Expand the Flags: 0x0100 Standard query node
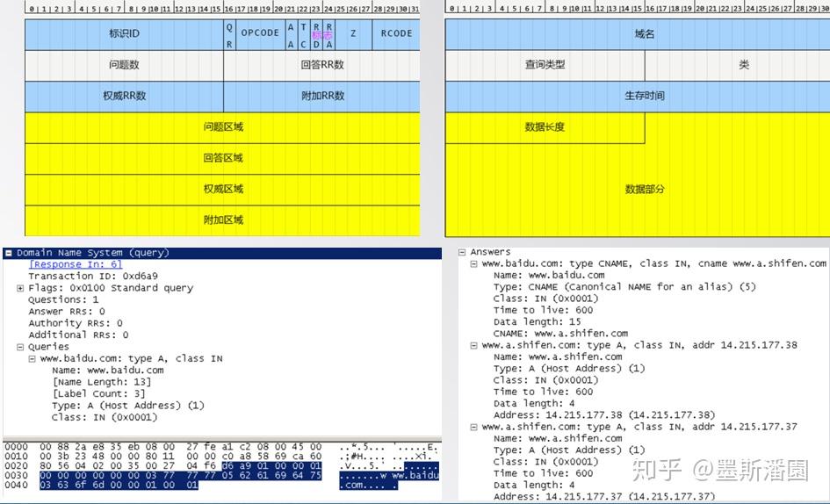Viewport: 830px width, 504px height. [20, 289]
